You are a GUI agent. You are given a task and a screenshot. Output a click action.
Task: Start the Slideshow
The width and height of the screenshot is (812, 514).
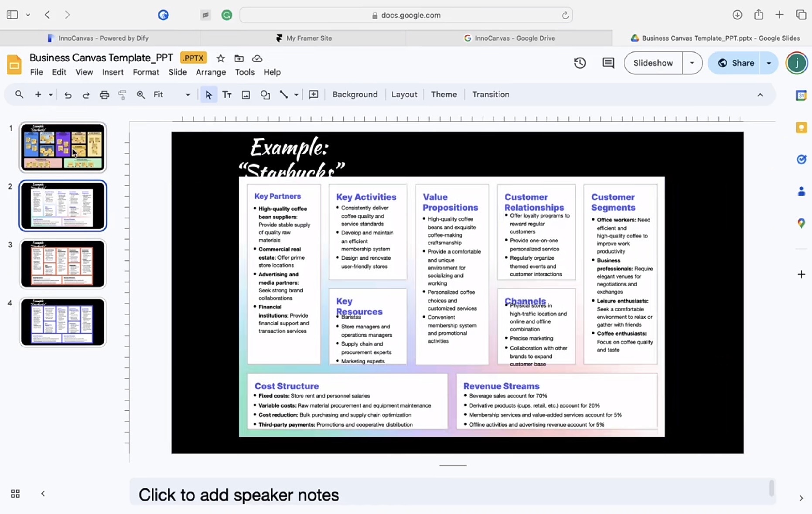coord(653,63)
